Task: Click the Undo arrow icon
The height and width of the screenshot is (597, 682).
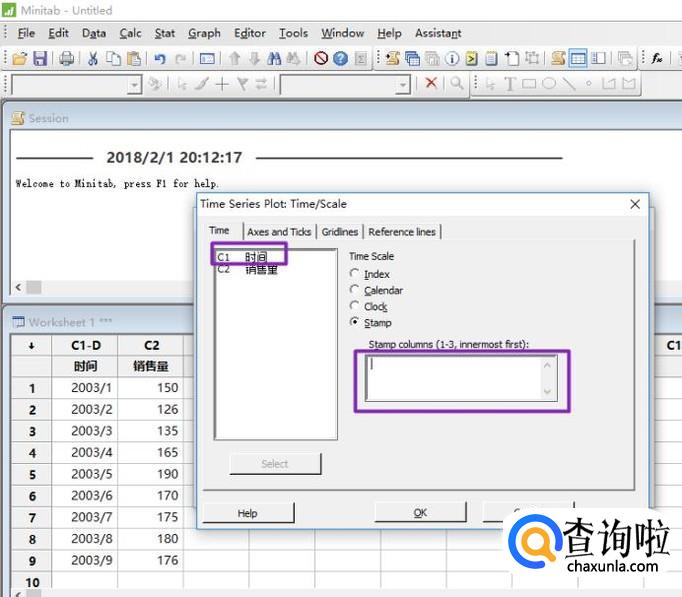Action: tap(160, 58)
